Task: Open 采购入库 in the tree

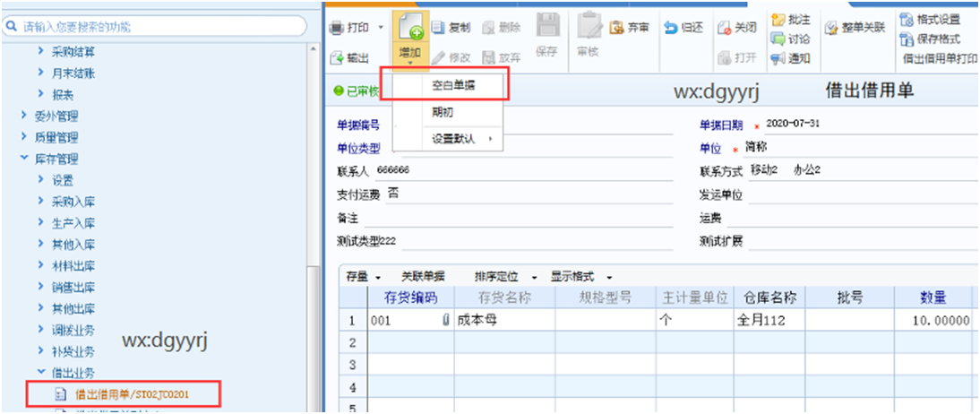Action: tap(73, 202)
